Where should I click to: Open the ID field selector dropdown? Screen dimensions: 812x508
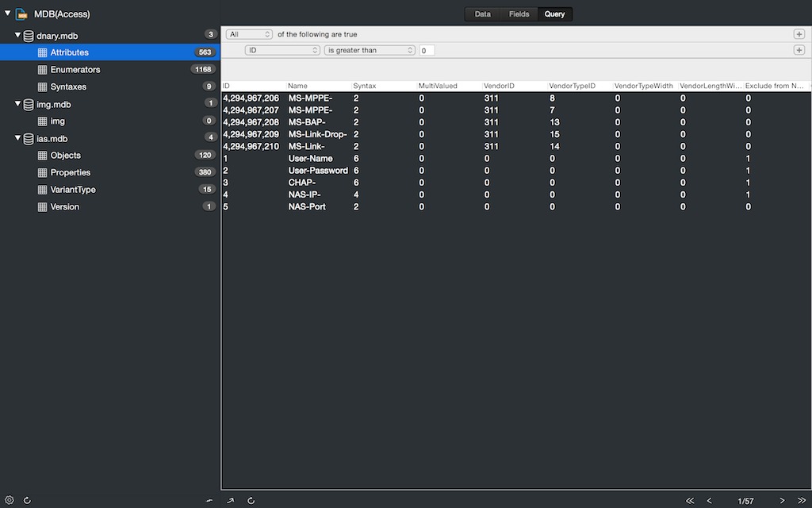282,50
